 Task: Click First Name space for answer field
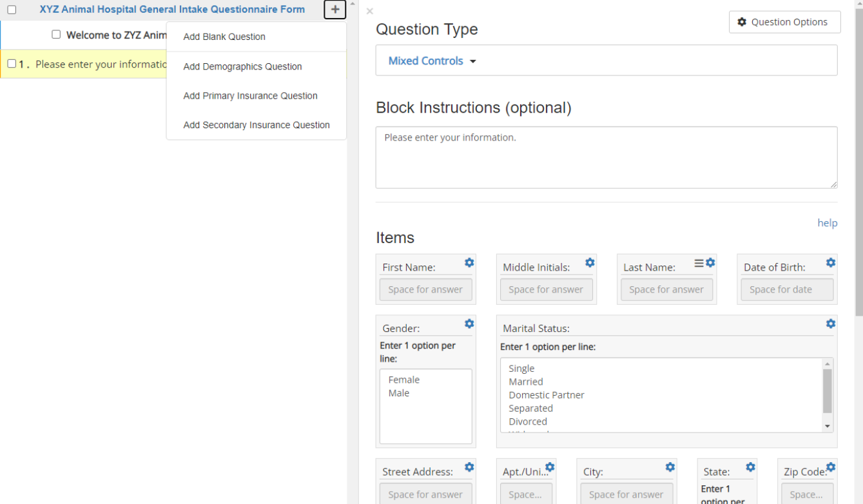(425, 289)
